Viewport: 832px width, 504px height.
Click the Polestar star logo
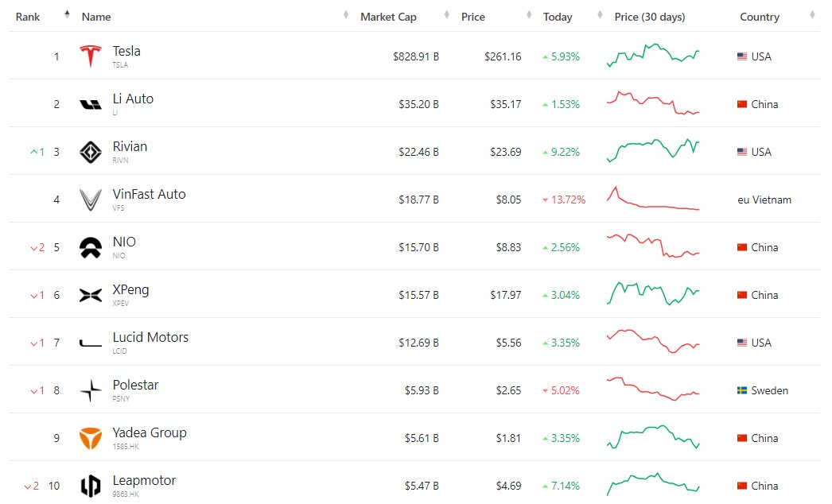coord(91,390)
